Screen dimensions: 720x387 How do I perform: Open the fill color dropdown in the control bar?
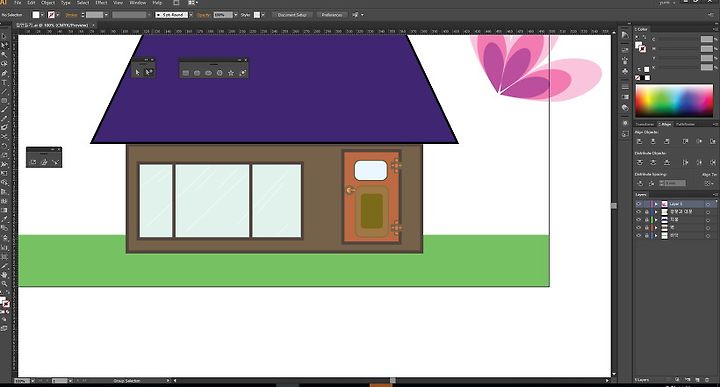[42, 15]
